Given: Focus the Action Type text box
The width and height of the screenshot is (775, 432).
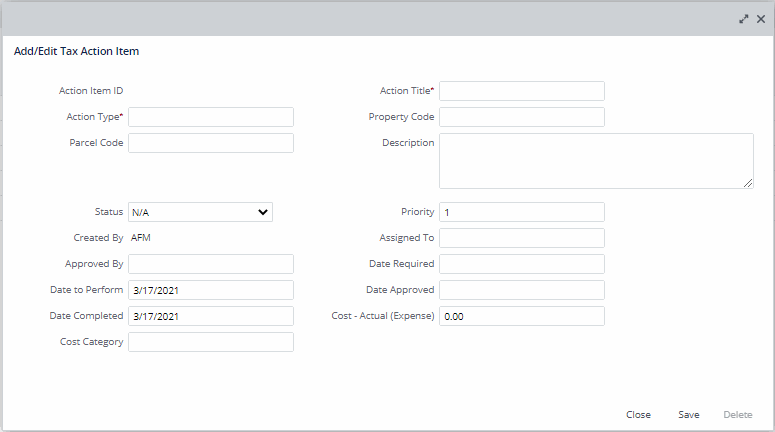Looking at the screenshot, I should click(211, 117).
